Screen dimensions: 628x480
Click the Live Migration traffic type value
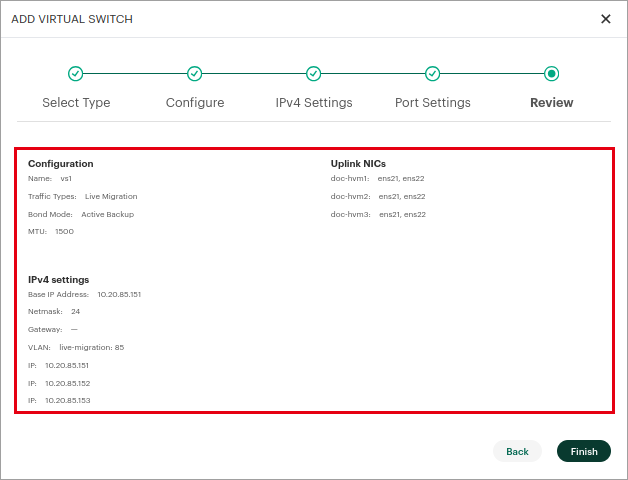click(x=111, y=196)
